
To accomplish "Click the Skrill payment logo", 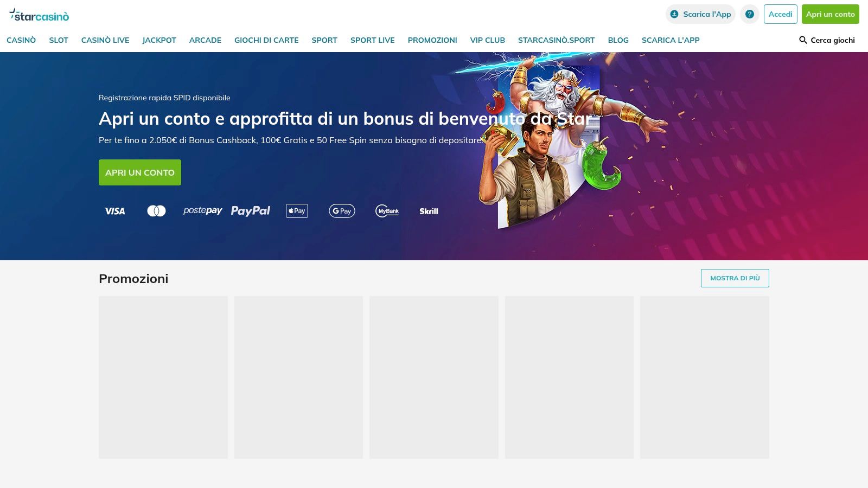I will click(429, 211).
